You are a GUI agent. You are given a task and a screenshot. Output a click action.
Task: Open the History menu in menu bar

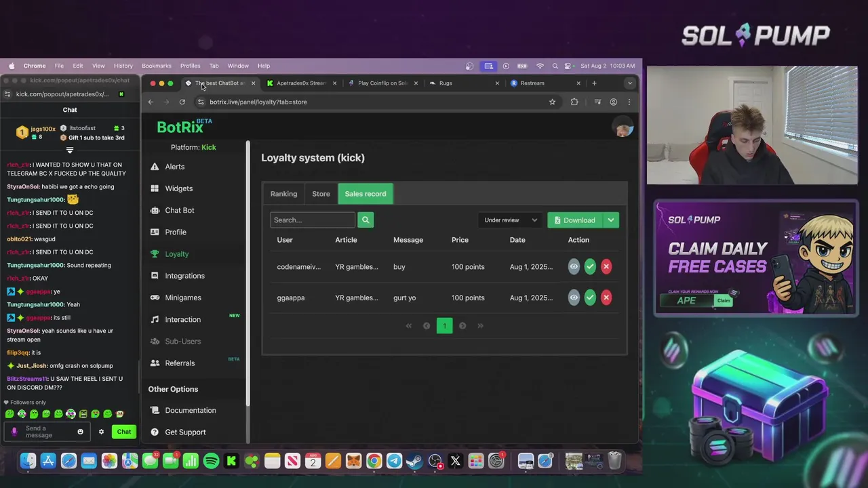pos(123,66)
